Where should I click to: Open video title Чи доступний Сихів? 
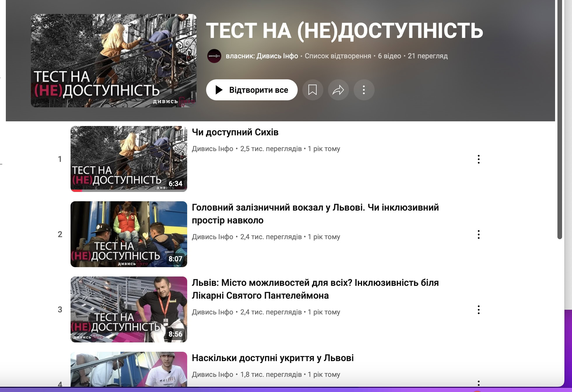(x=235, y=132)
